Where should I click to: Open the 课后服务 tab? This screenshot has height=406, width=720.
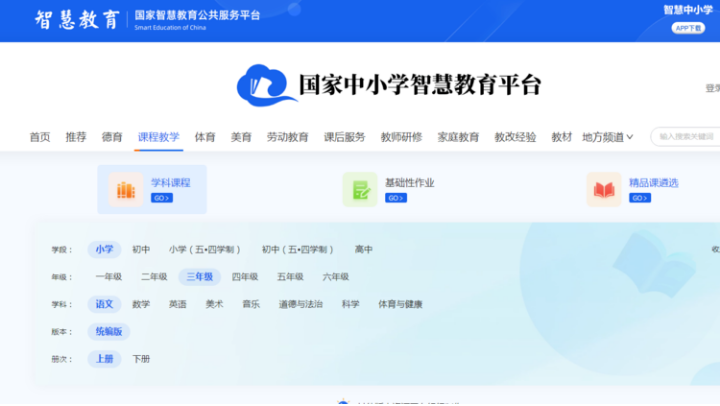pyautogui.click(x=344, y=137)
